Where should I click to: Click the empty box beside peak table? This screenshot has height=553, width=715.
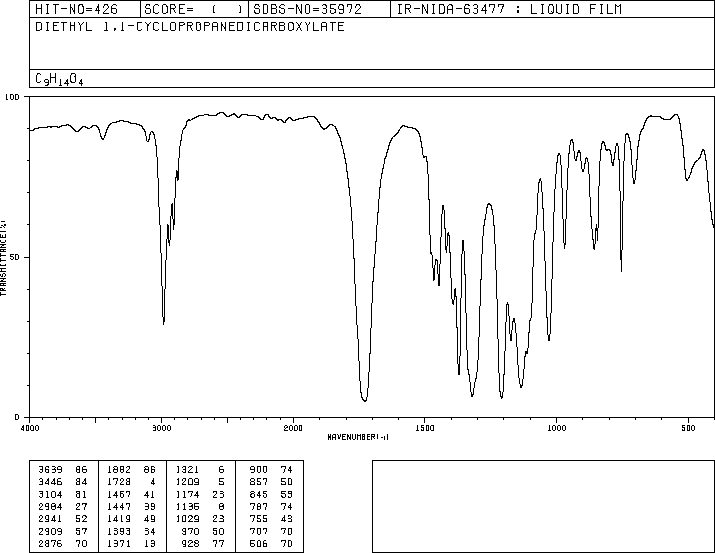543,506
